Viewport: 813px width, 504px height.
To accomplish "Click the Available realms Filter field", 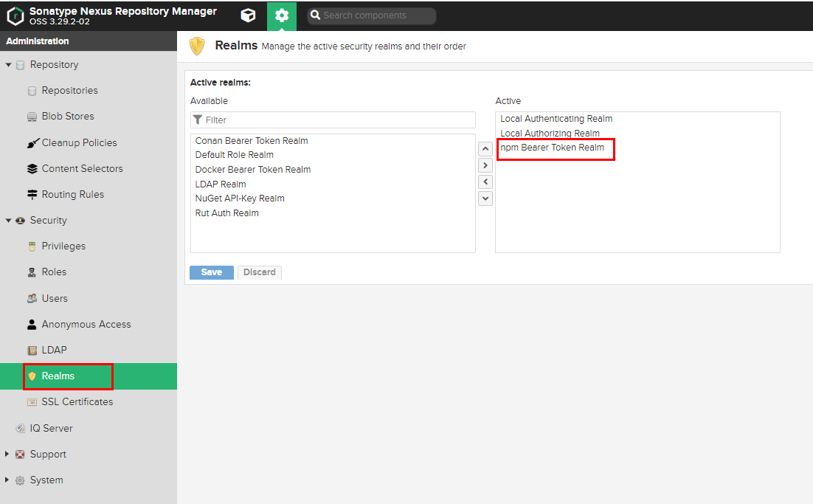I will (333, 120).
